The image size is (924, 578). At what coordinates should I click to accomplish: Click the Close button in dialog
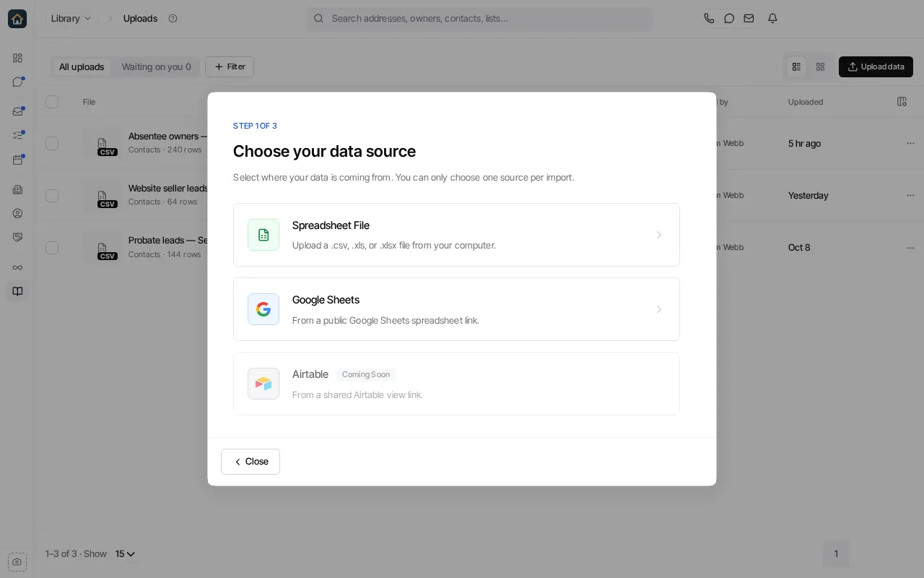click(x=250, y=462)
